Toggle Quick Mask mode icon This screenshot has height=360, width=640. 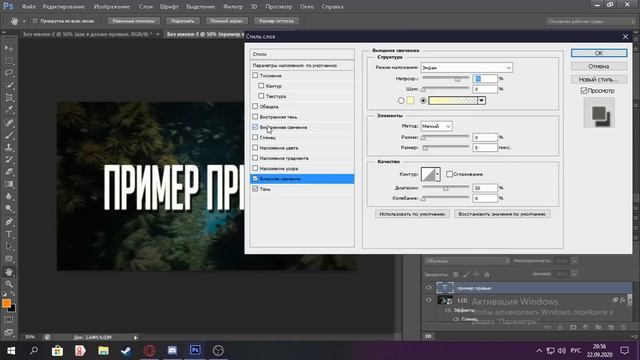(9, 320)
